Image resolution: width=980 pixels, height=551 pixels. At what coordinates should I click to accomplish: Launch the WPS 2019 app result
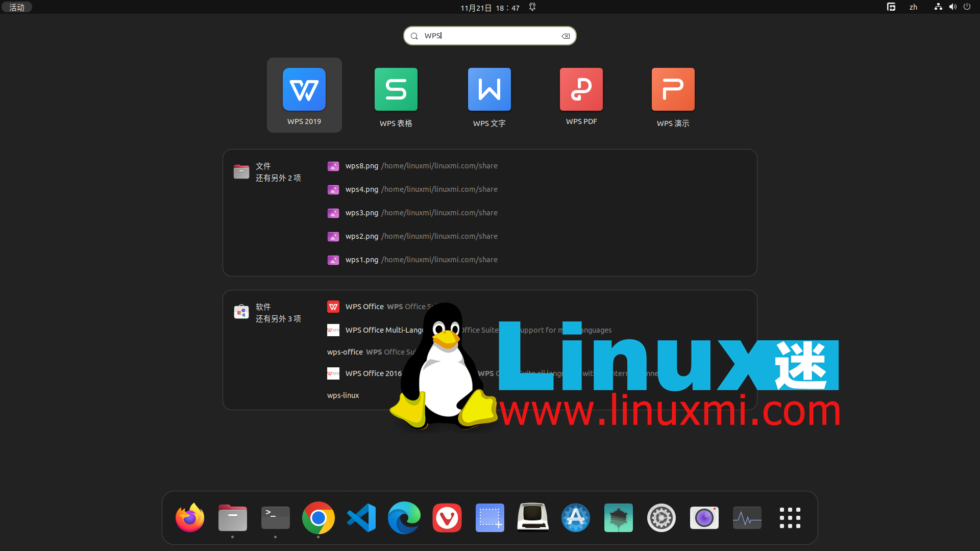304,95
